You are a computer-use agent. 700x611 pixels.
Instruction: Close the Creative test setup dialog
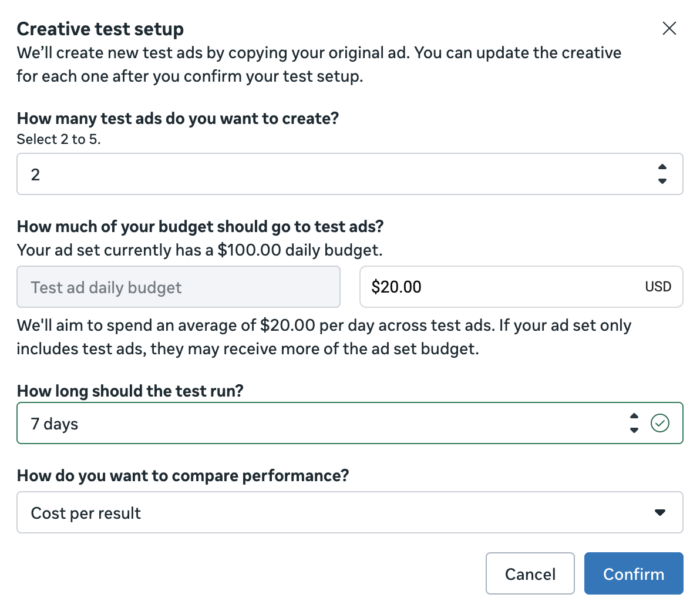(x=669, y=28)
